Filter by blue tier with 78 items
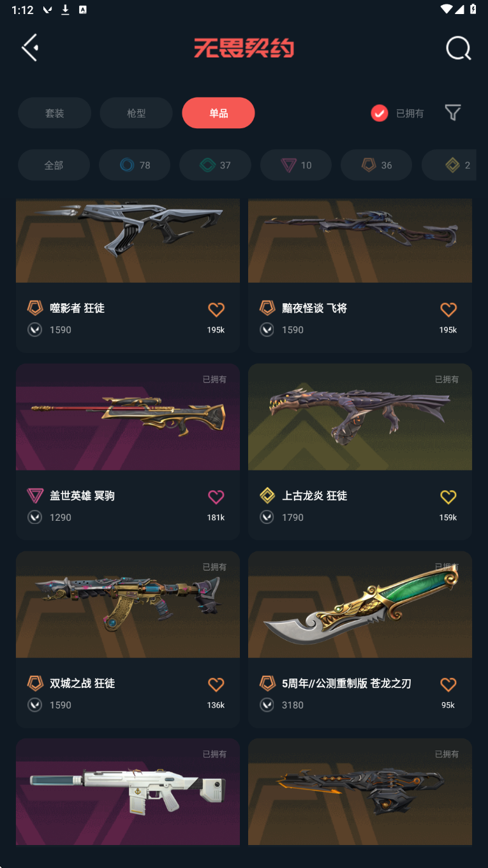This screenshot has width=488, height=868. [x=135, y=165]
